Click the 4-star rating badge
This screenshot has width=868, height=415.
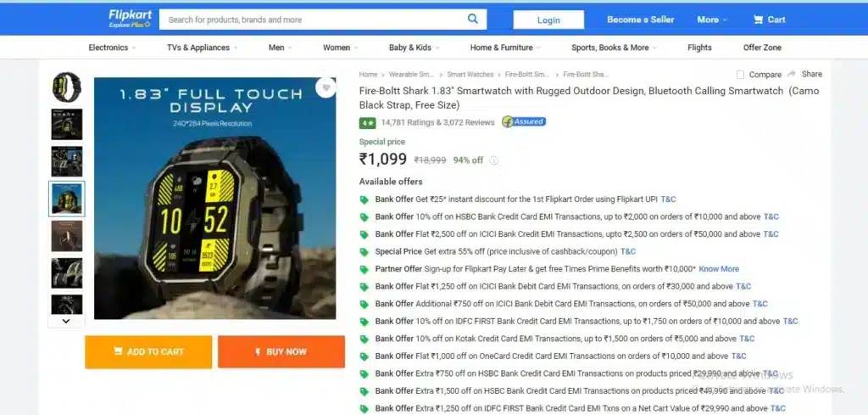click(367, 123)
